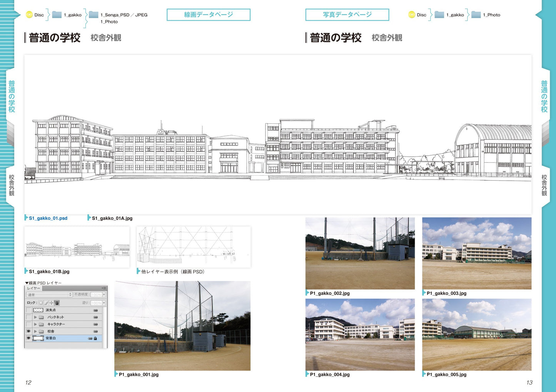Toggle visibility of the 背景白 layer
This screenshot has height=392, width=556.
[x=28, y=338]
